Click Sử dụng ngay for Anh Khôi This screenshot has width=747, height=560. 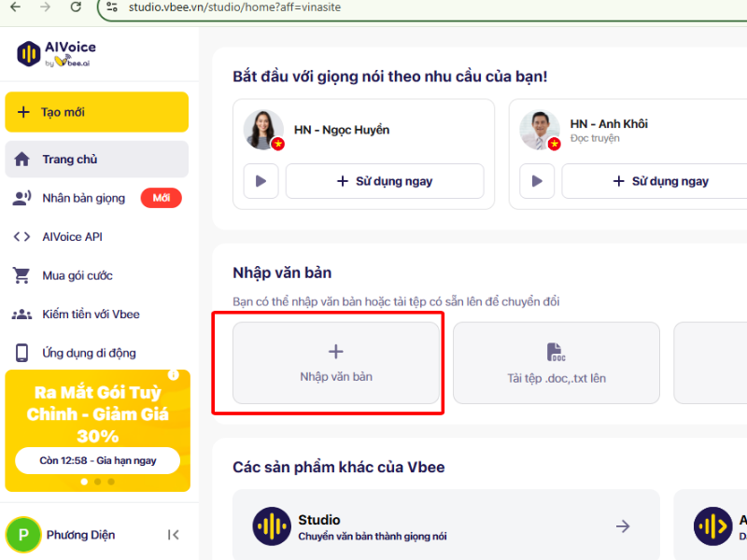click(661, 181)
